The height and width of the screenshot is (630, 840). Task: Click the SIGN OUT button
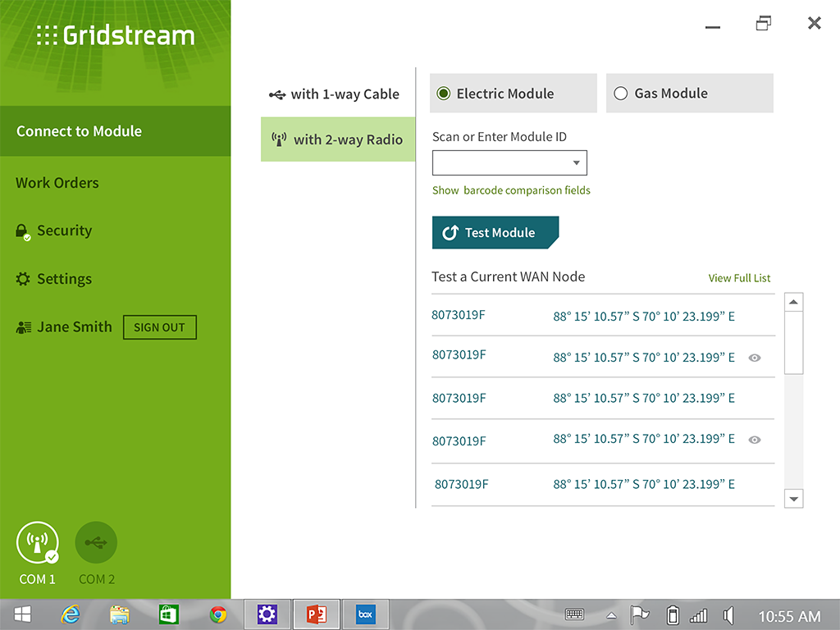[159, 327]
